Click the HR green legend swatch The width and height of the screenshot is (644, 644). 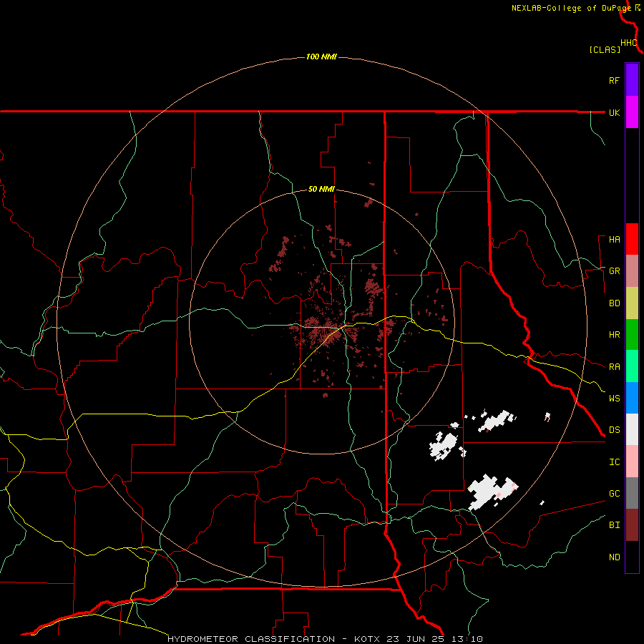pos(632,334)
